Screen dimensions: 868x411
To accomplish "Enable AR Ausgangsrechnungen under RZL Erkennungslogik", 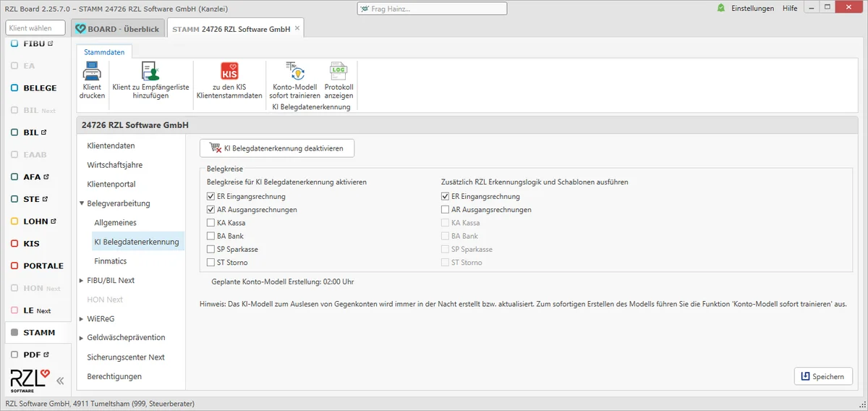I will 445,210.
